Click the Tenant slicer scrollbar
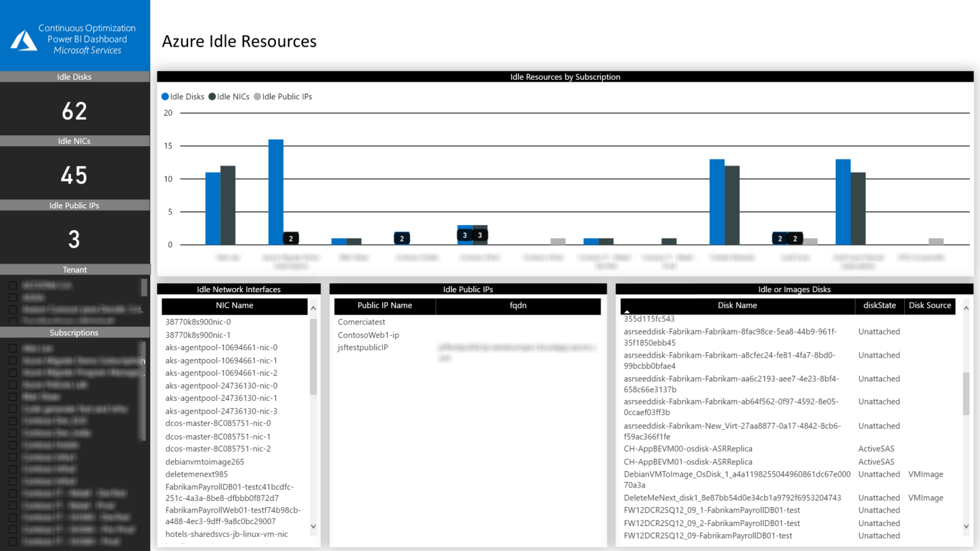This screenshot has width=980, height=551. pyautogui.click(x=143, y=287)
